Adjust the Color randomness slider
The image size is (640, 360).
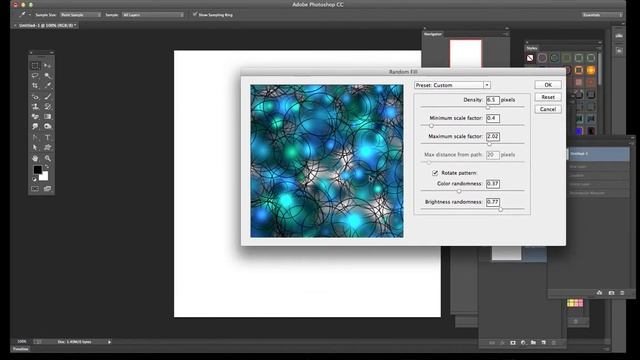(x=459, y=191)
